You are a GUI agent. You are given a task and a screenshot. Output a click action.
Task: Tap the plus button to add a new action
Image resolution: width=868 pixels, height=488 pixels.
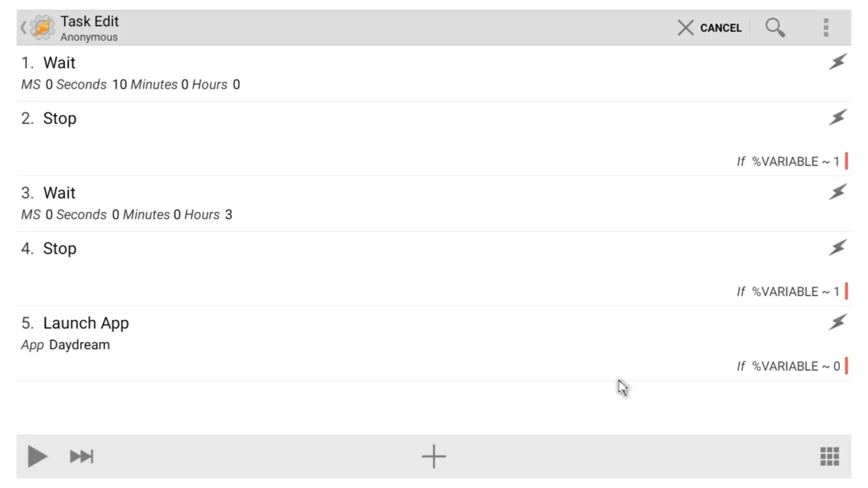[x=434, y=456]
